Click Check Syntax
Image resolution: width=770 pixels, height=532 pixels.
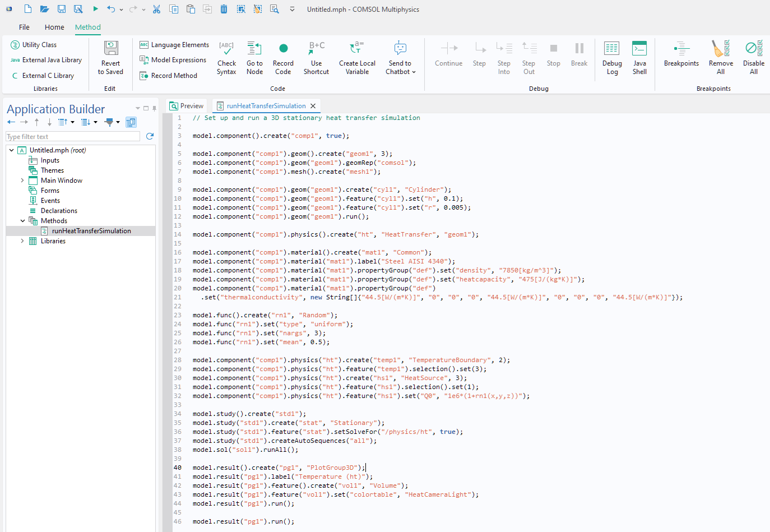click(x=226, y=58)
